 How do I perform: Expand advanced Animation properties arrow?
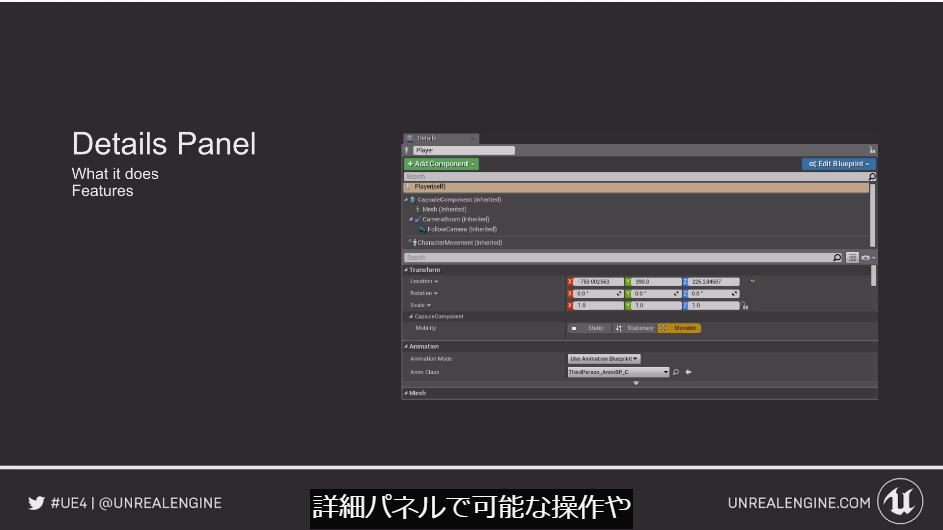tap(636, 383)
